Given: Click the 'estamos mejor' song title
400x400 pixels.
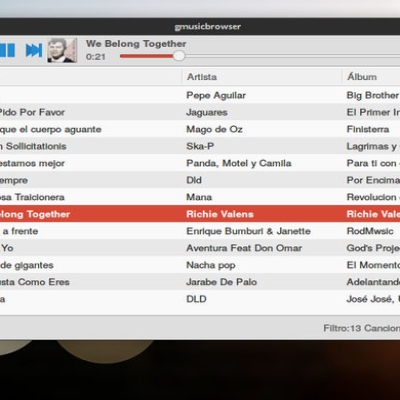Looking at the screenshot, I should click(x=32, y=164).
